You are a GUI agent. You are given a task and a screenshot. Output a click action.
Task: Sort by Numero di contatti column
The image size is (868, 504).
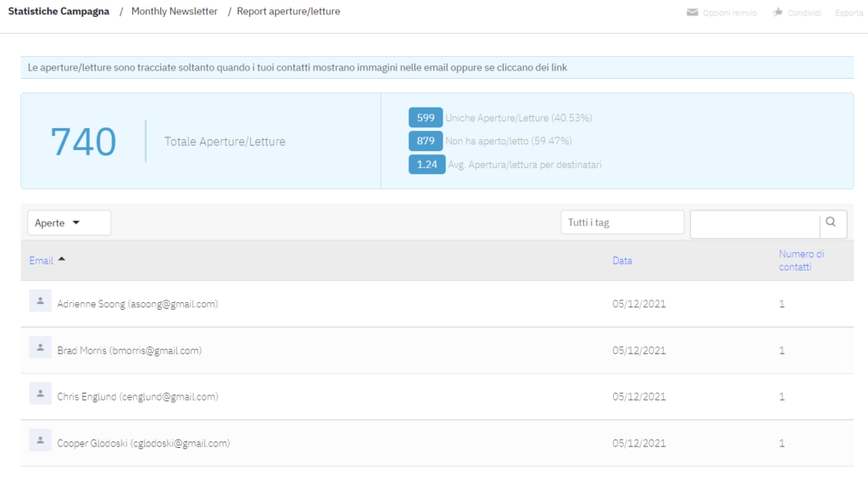[x=801, y=260]
